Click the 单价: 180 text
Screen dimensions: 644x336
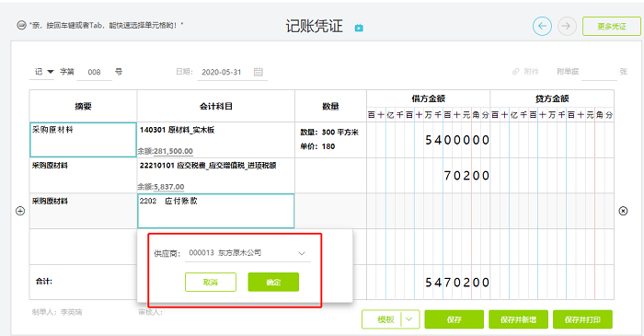pos(317,146)
